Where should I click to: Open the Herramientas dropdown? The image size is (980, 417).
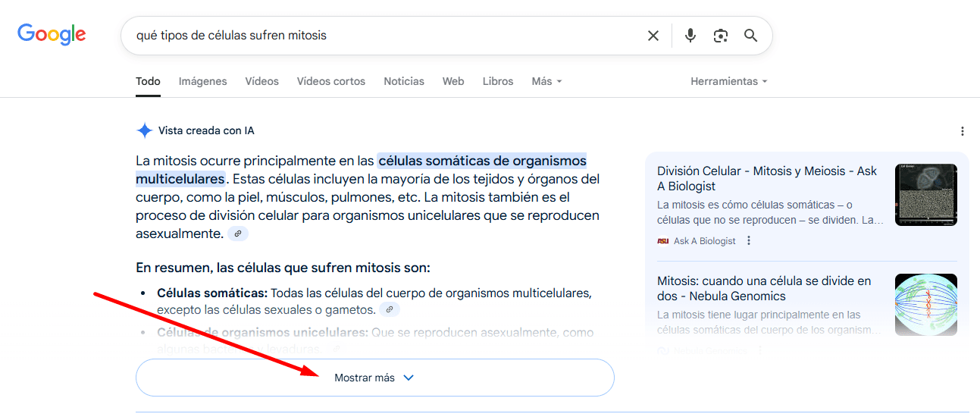point(728,81)
